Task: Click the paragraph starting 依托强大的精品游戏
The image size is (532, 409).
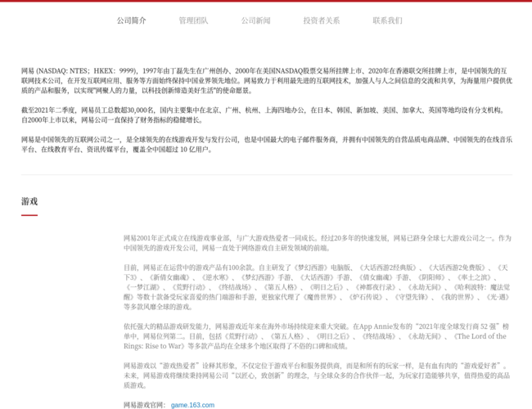Action: click(316, 336)
